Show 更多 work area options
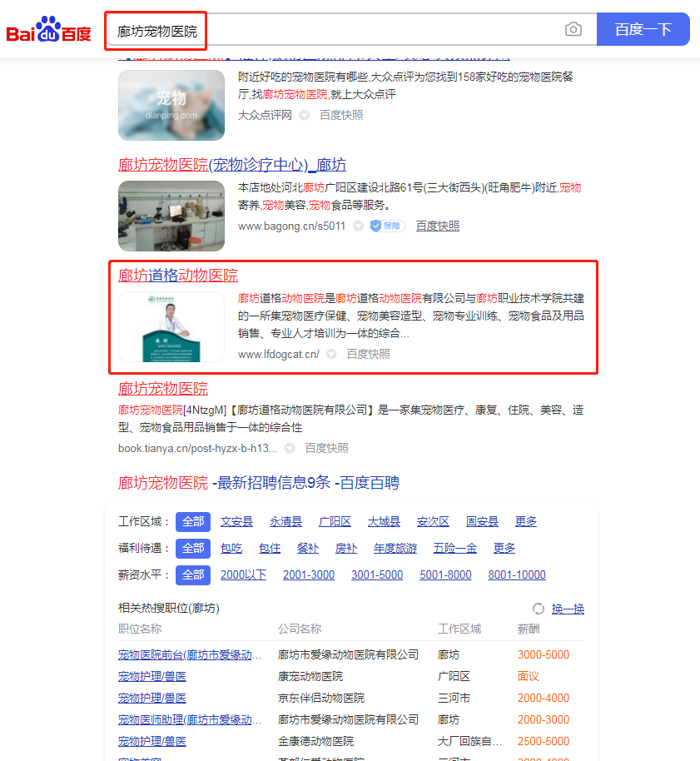Screen dimensions: 700x761 coord(526,522)
